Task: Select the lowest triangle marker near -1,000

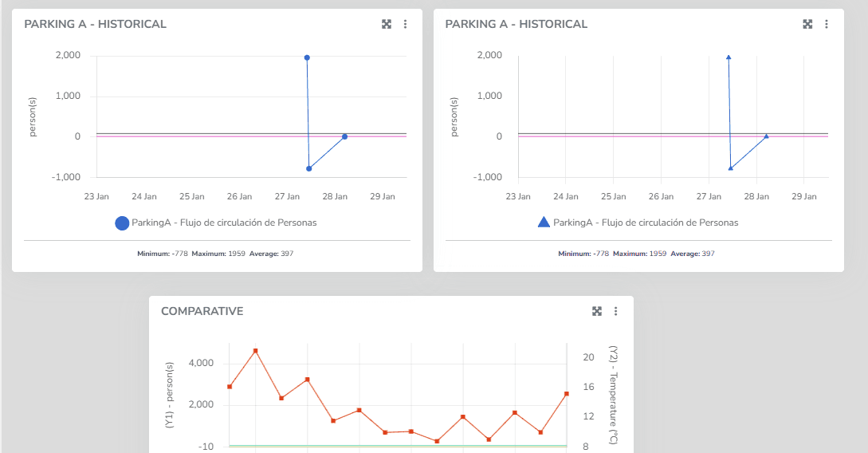Action: [730, 168]
